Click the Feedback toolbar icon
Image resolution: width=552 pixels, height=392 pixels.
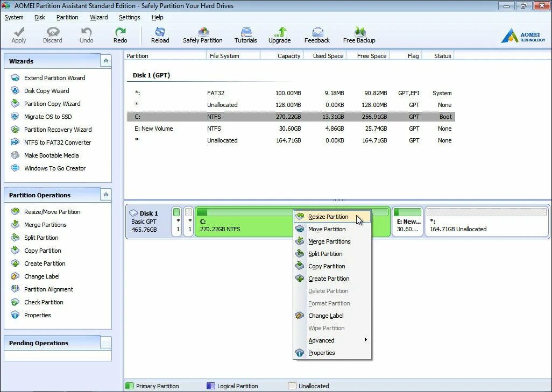tap(317, 35)
